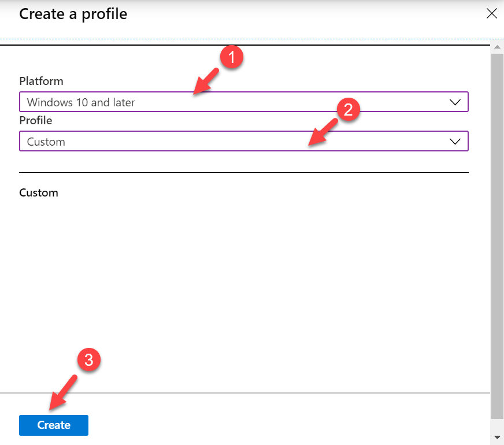Click the Platform field label
Viewport: 504px width, 445px height.
point(41,81)
